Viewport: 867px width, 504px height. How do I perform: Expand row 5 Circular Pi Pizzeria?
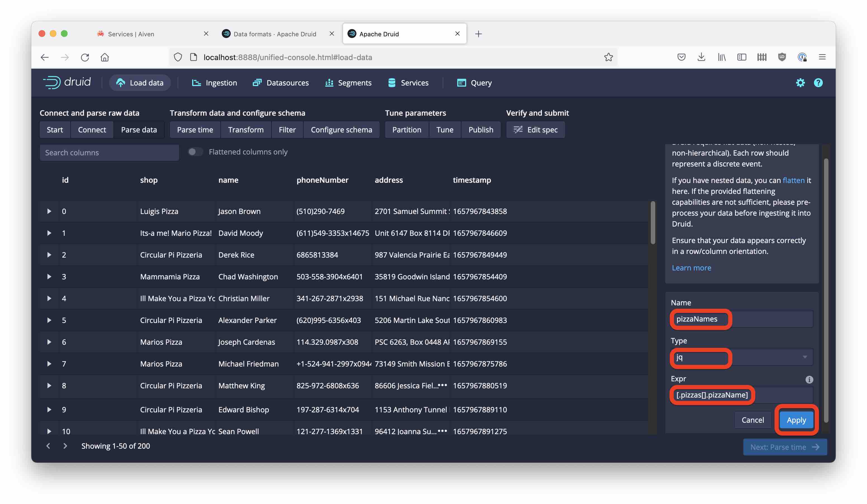tap(49, 320)
